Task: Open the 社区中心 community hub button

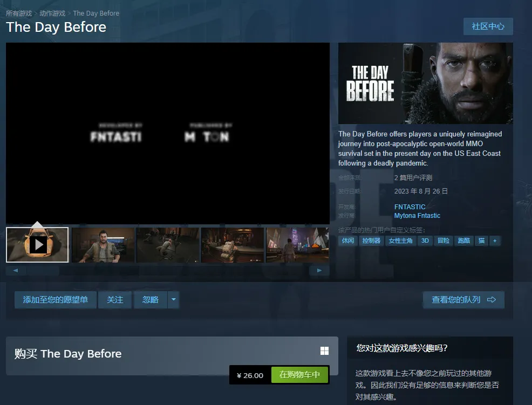Action: 488,26
